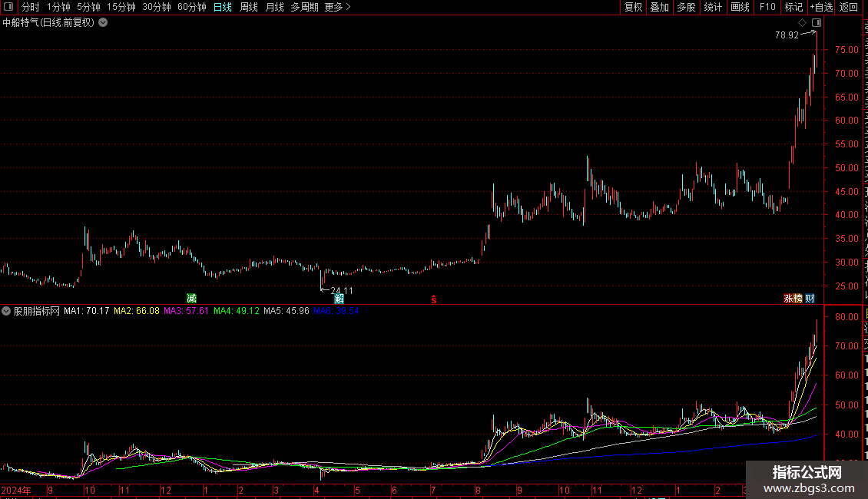Click the yellow MA2: 66.08 label

(x=137, y=311)
